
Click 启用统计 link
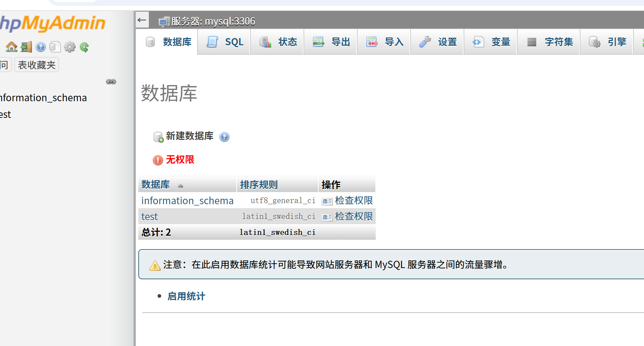click(x=186, y=296)
